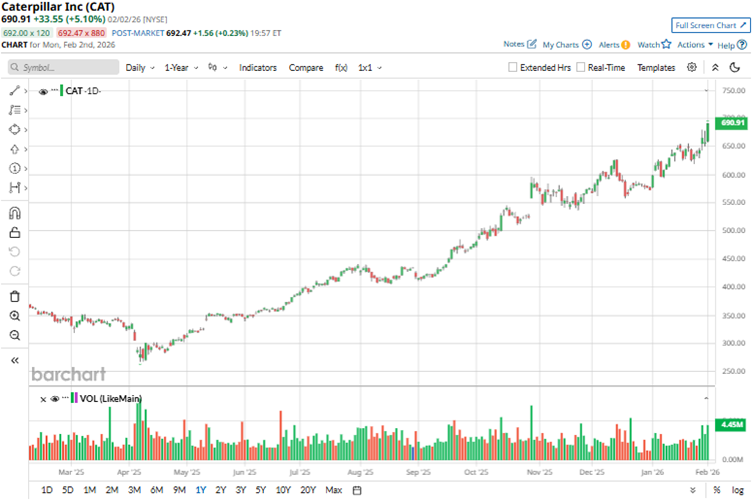Click the 4.45M volume value label
This screenshot has width=752, height=500.
[730, 425]
